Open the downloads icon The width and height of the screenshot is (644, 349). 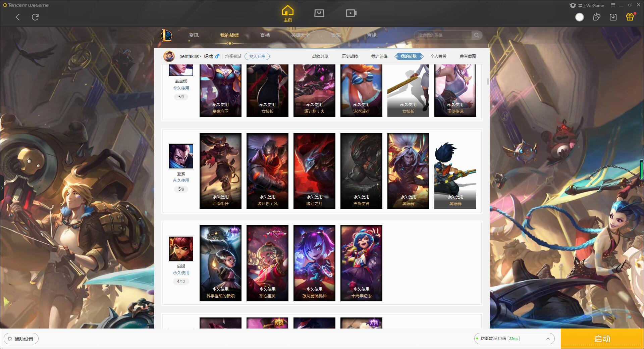click(613, 17)
